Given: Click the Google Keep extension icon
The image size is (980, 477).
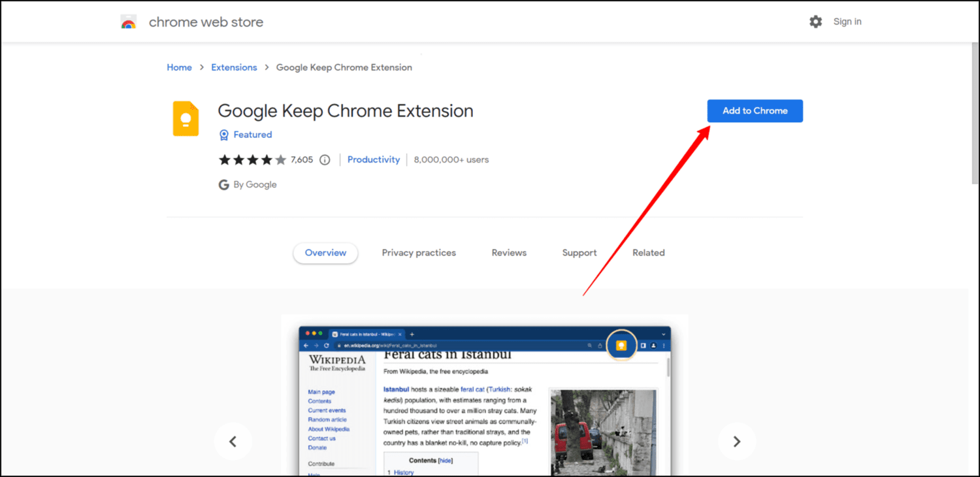Looking at the screenshot, I should pyautogui.click(x=186, y=118).
